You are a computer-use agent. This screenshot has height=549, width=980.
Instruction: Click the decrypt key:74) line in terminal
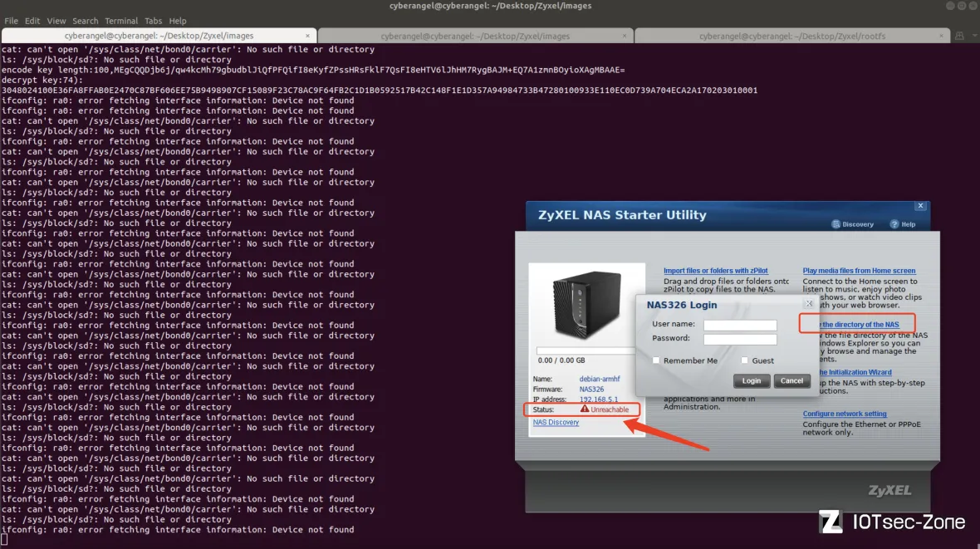tap(42, 80)
